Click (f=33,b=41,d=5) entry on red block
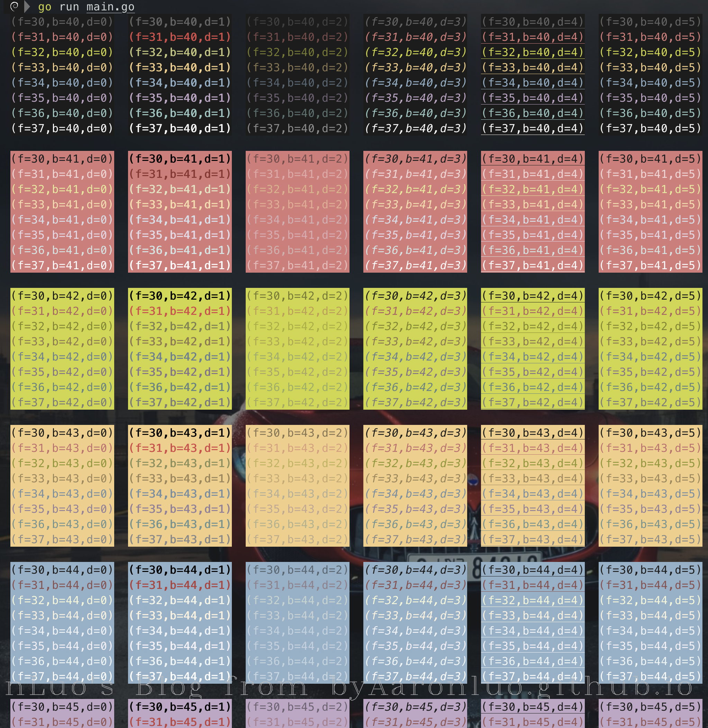This screenshot has width=708, height=728. 650,204
